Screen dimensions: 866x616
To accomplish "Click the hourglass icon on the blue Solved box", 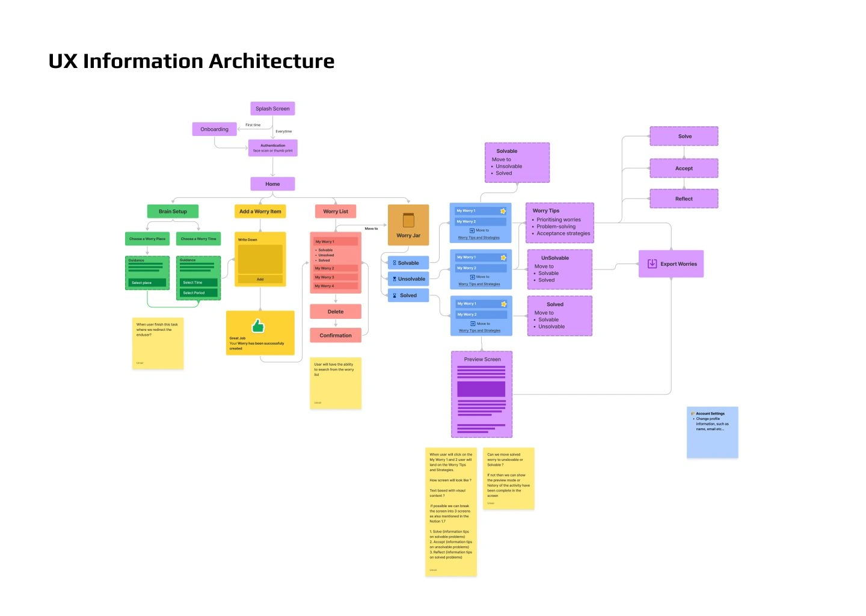I will (395, 295).
